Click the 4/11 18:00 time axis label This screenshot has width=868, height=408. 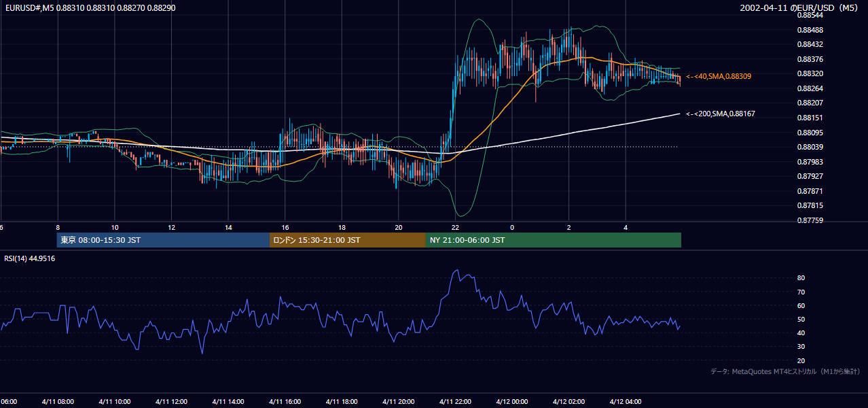342,401
